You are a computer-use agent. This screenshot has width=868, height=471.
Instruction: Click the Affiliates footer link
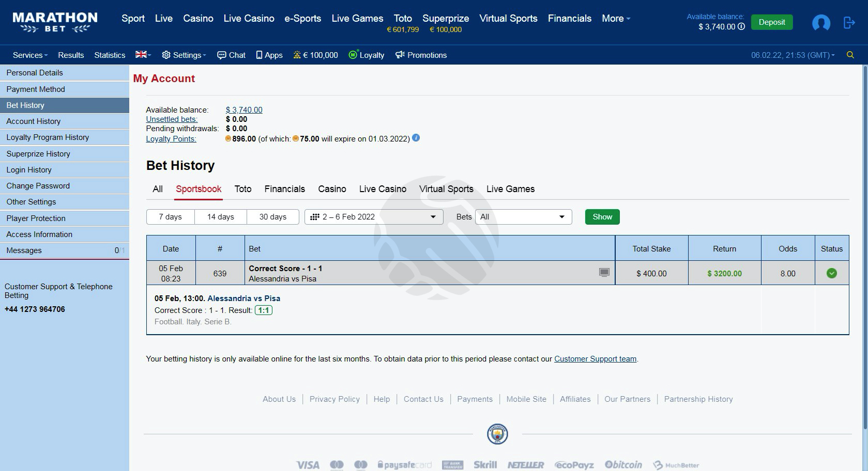pyautogui.click(x=575, y=399)
